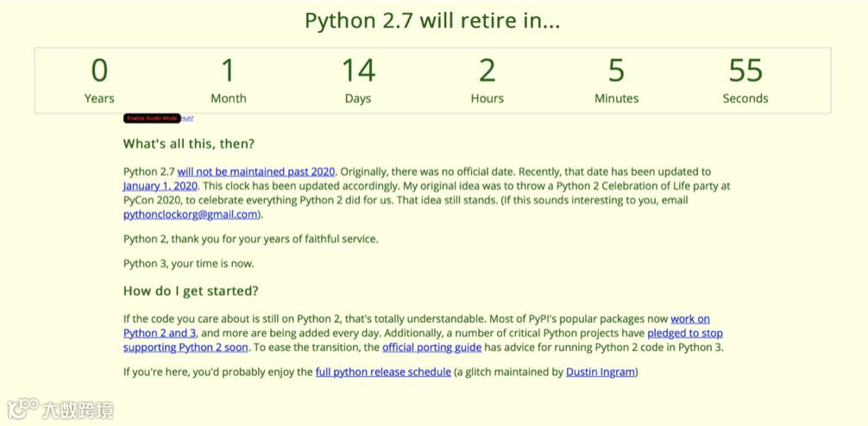Visit the Dustin Ingram link
This screenshot has width=868, height=426.
[x=600, y=372]
